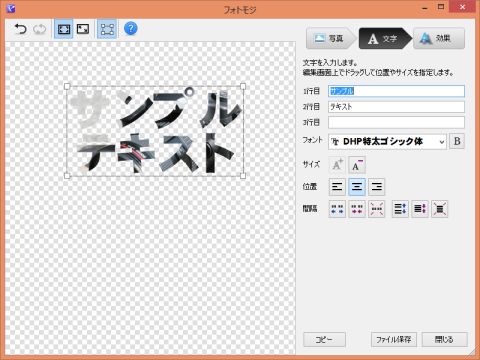Align text to the right

tap(377, 187)
